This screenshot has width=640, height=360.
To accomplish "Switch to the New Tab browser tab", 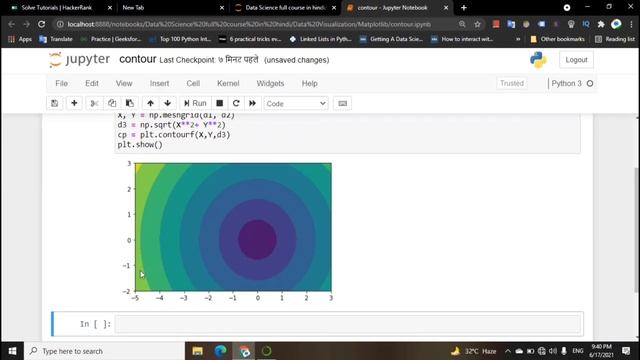I will (x=171, y=7).
